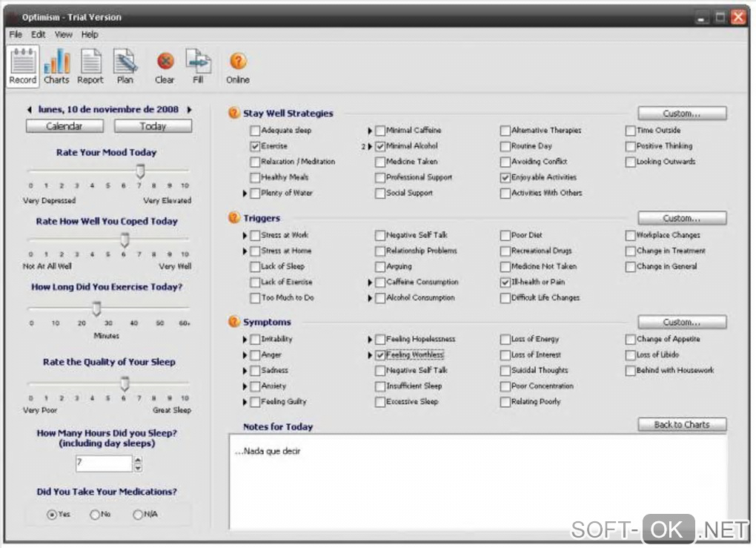This screenshot has height=548, width=756.
Task: Click the help icon beside Triggers
Action: (233, 217)
